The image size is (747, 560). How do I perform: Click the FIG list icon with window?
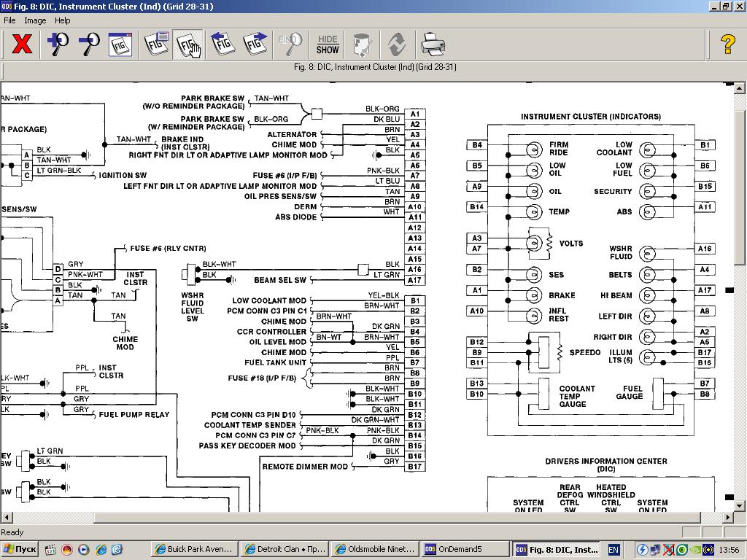coord(156,44)
